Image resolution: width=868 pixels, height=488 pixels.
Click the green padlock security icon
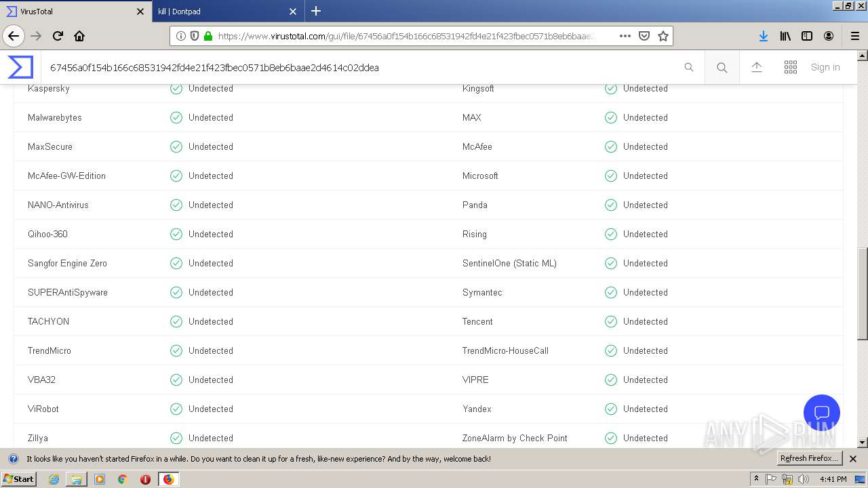[x=208, y=36]
